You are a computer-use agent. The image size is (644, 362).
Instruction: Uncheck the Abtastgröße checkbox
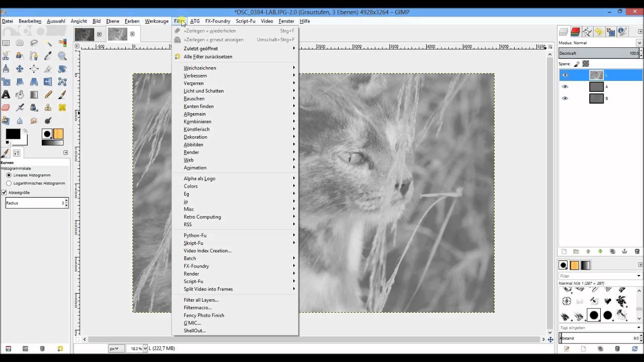coord(4,193)
